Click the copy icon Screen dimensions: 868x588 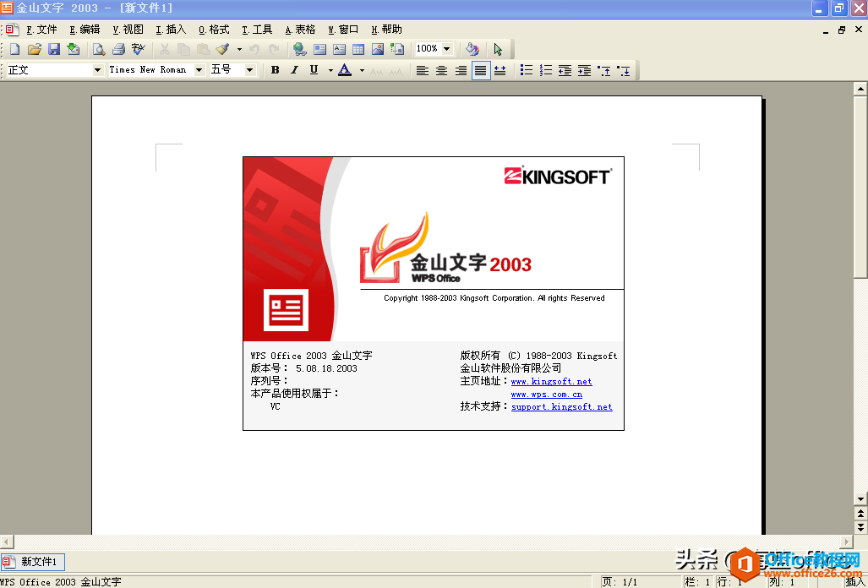[183, 49]
